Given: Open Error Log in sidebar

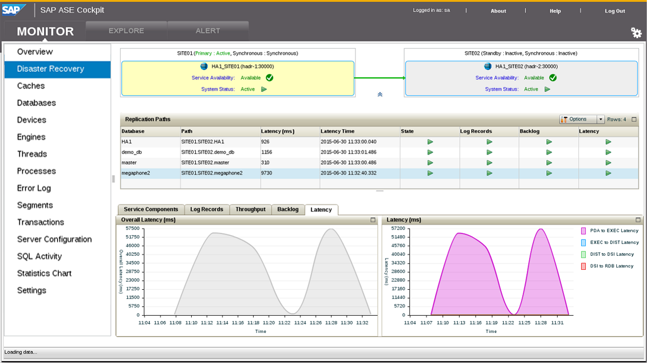Looking at the screenshot, I should tap(57, 189).
